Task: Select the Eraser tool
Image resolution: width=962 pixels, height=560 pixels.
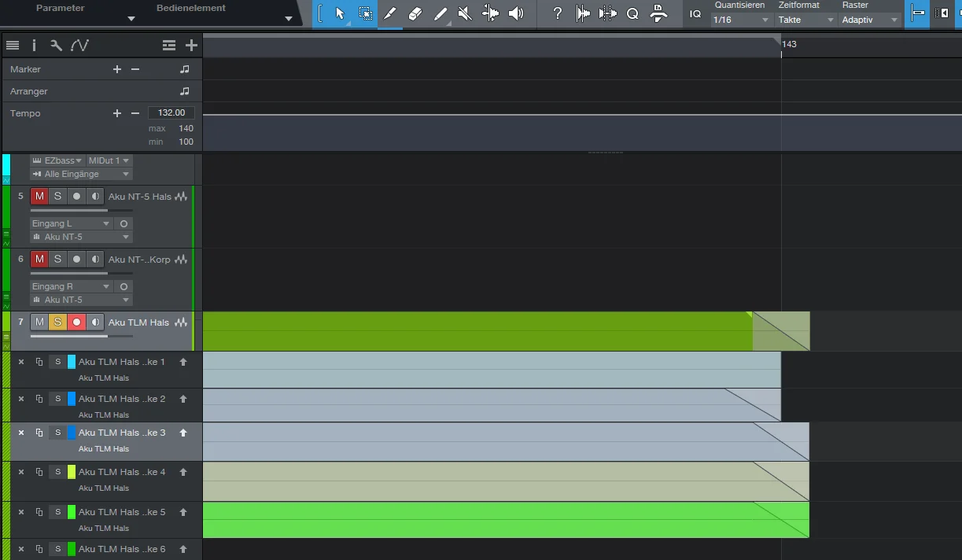Action: point(416,13)
